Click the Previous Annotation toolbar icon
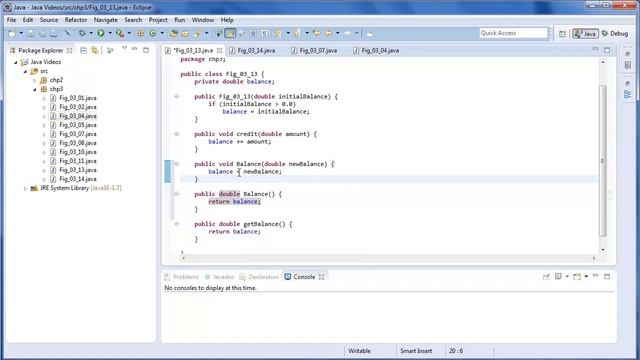This screenshot has height=360, width=640. 298,33
